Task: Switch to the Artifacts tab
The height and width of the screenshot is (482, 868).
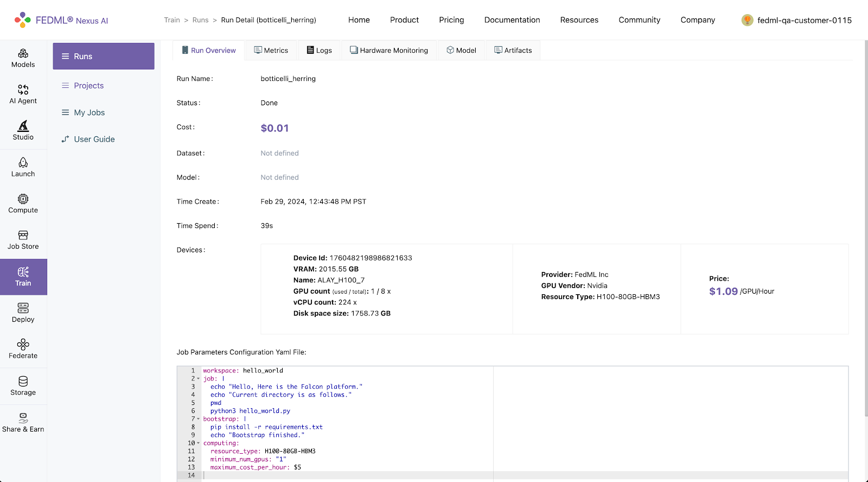Action: [x=513, y=50]
